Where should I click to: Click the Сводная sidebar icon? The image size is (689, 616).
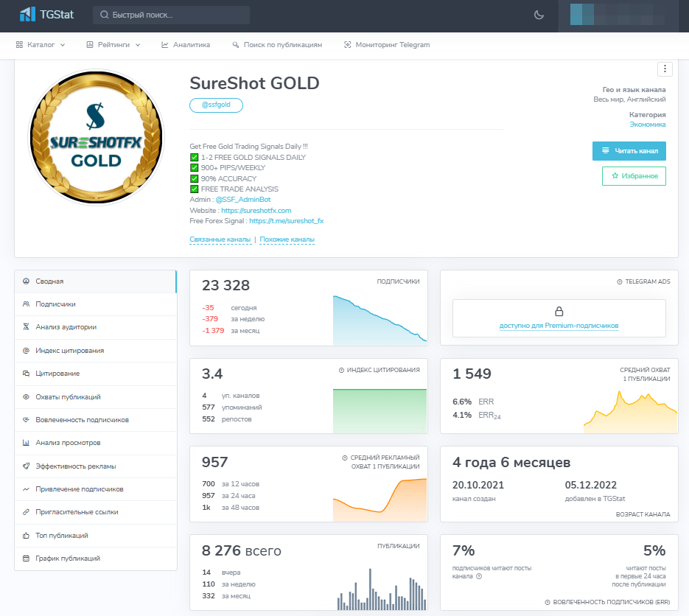point(27,281)
